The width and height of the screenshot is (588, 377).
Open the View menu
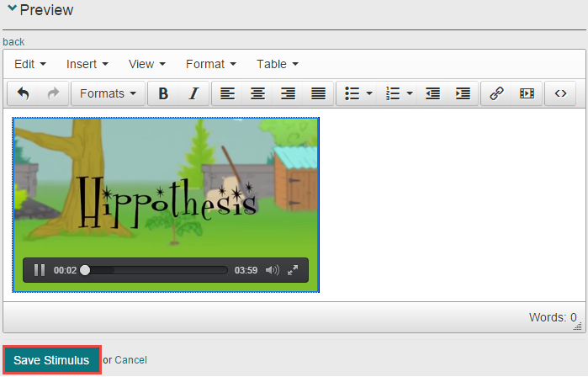point(147,64)
